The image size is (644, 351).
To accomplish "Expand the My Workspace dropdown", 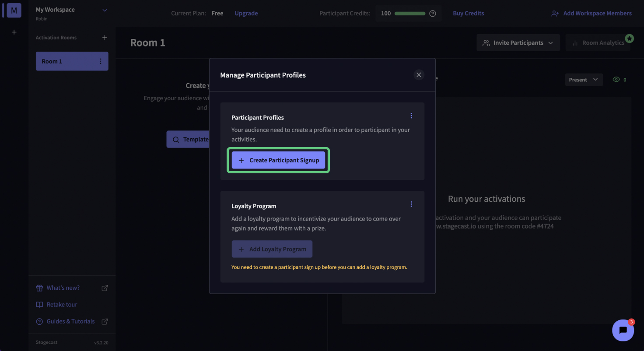I will tap(105, 10).
